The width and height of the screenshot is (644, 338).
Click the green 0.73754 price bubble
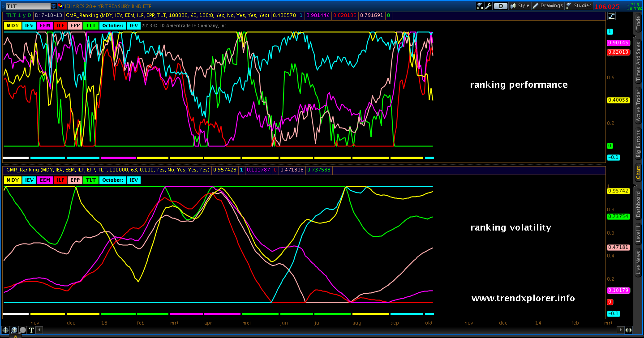618,216
